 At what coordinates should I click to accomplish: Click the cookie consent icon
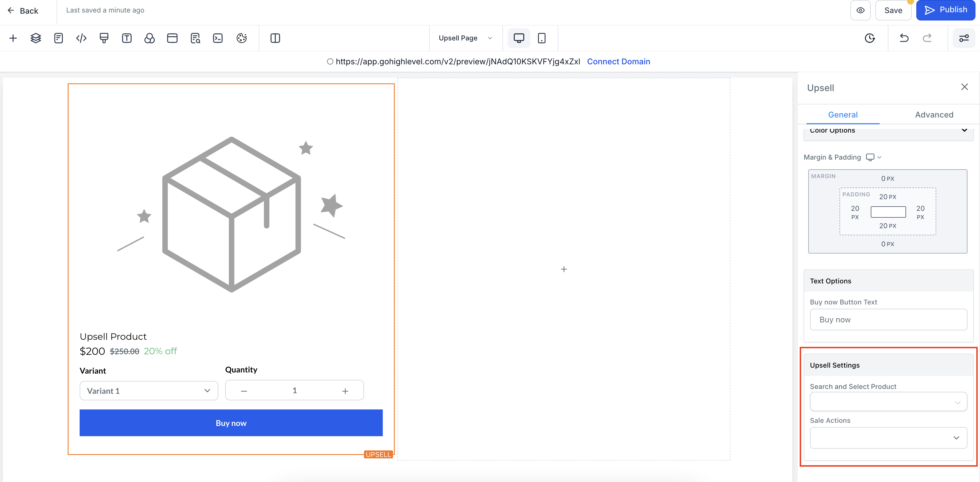241,38
